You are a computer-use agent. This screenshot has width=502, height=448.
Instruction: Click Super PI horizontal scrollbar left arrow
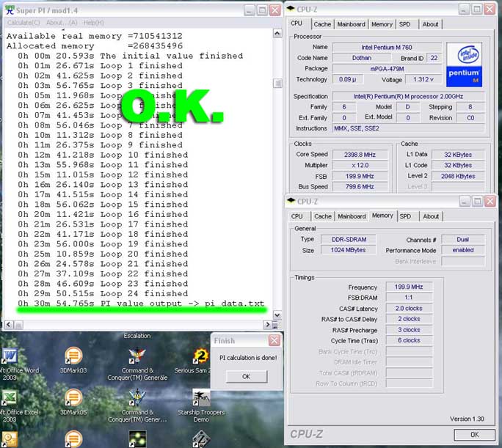point(9,325)
